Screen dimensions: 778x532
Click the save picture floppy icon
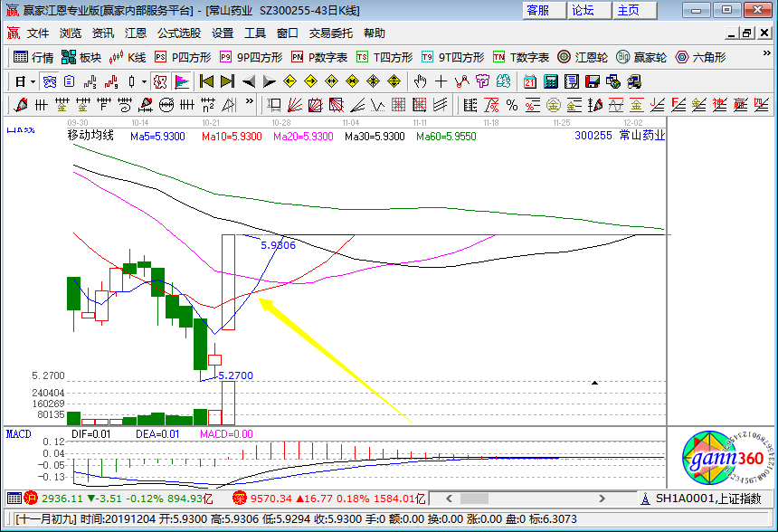(593, 81)
